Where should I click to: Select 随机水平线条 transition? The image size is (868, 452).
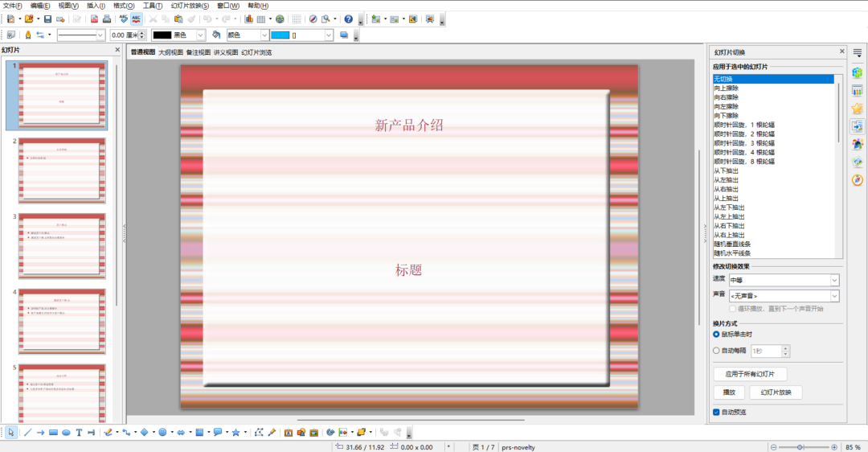[773, 253]
